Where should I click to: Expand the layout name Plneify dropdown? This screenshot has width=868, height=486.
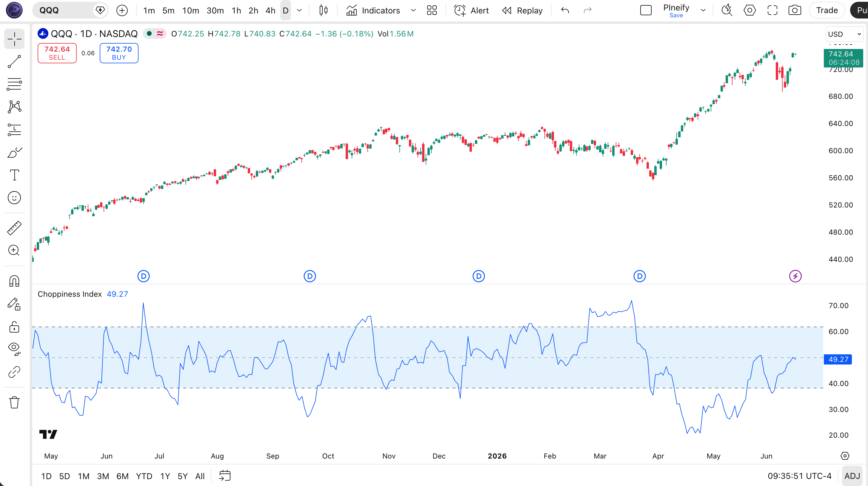[x=703, y=10]
